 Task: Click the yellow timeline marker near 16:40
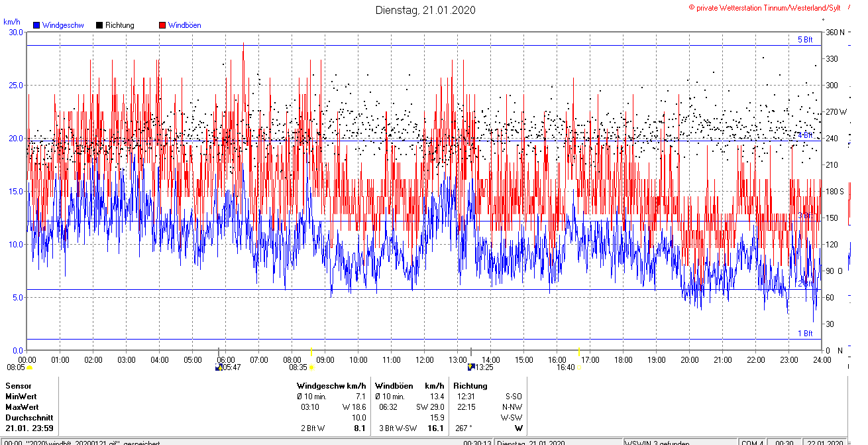click(x=579, y=351)
